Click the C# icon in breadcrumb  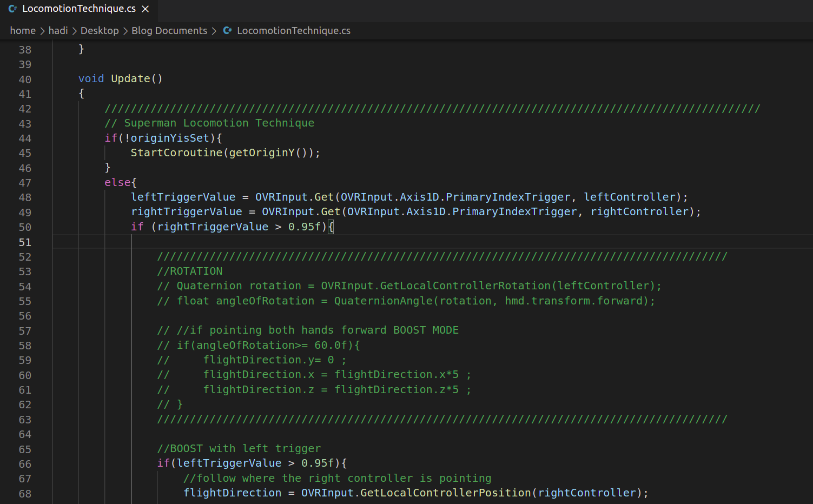tap(228, 31)
